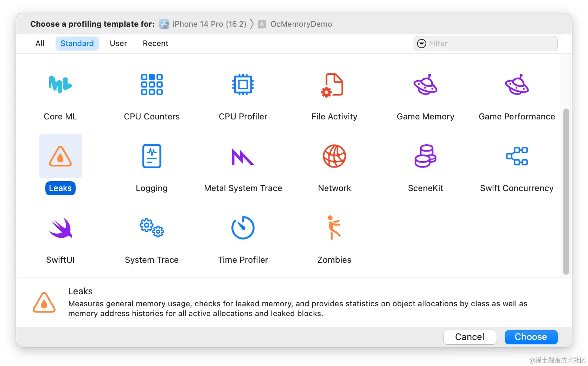Viewport: 588px width, 366px height.
Task: Click the "Network" label
Action: point(334,188)
